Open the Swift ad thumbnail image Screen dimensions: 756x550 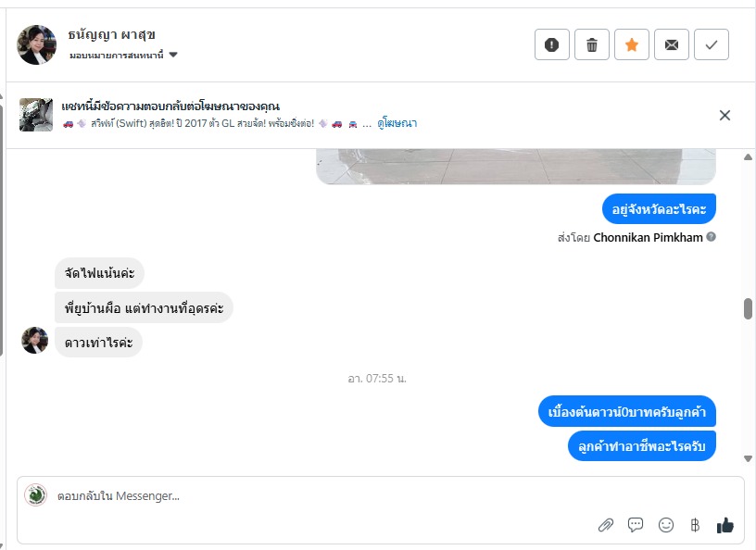35,115
